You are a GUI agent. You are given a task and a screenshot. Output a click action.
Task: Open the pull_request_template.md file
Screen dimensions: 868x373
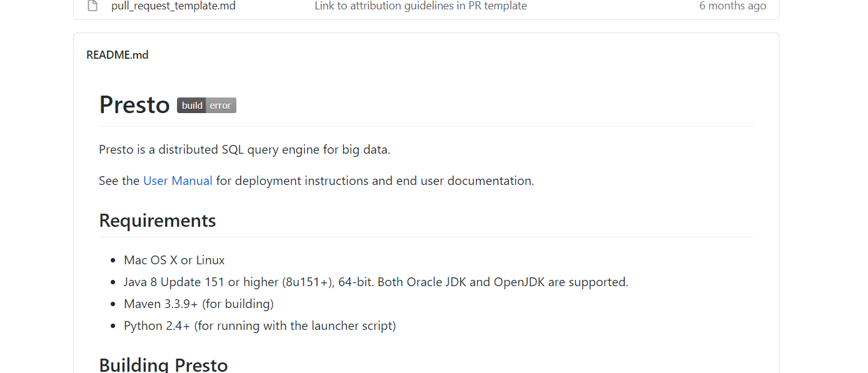click(173, 6)
